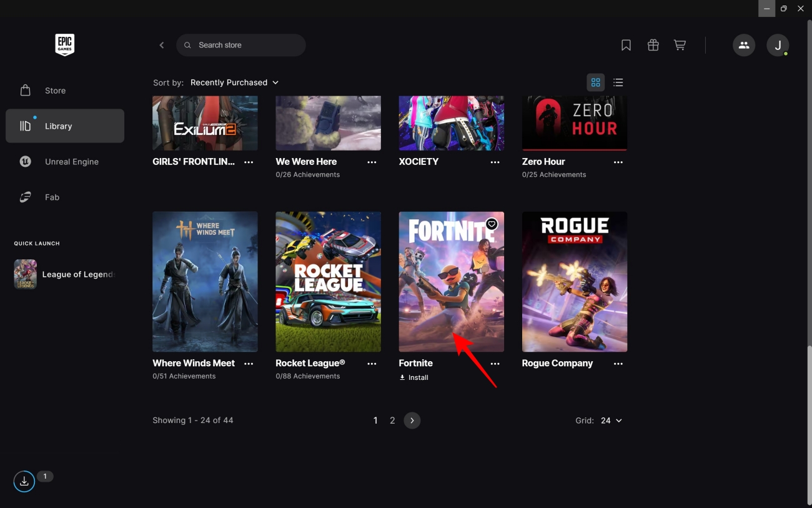Screen dimensions: 812x508
Task: Click the Zero Hour cover art
Action: click(x=575, y=123)
